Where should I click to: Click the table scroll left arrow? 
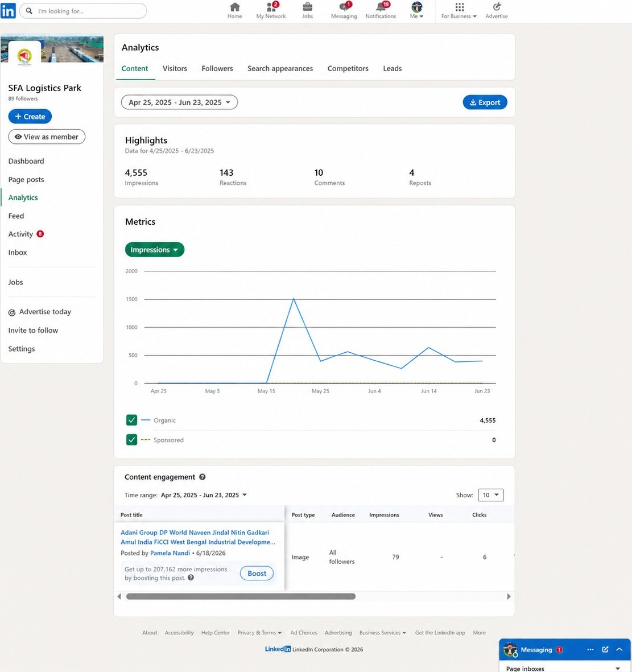(119, 596)
